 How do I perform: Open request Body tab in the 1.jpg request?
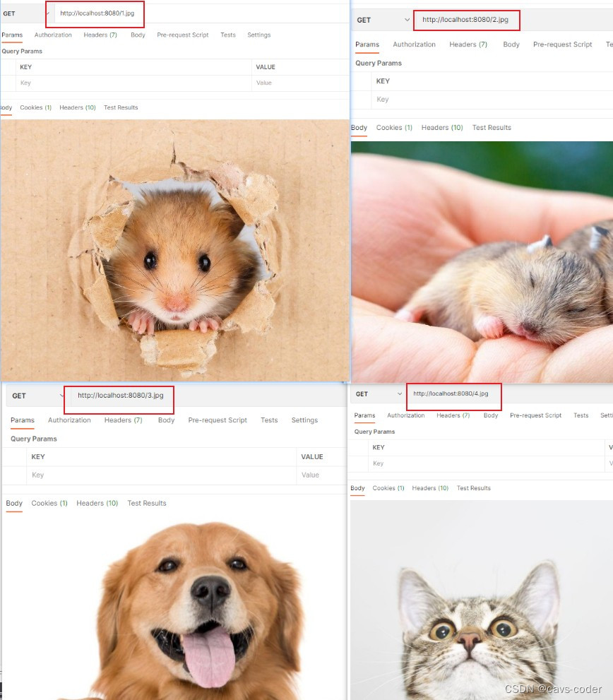pyautogui.click(x=138, y=35)
